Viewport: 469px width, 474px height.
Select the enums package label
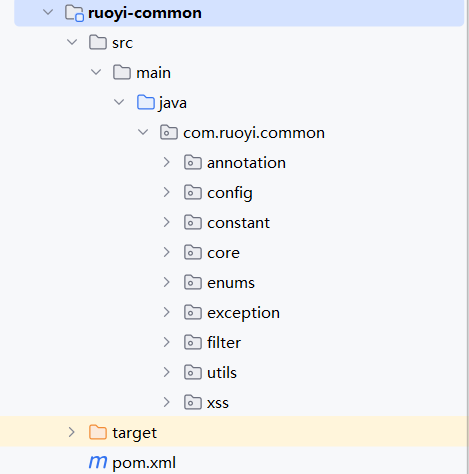coord(231,283)
